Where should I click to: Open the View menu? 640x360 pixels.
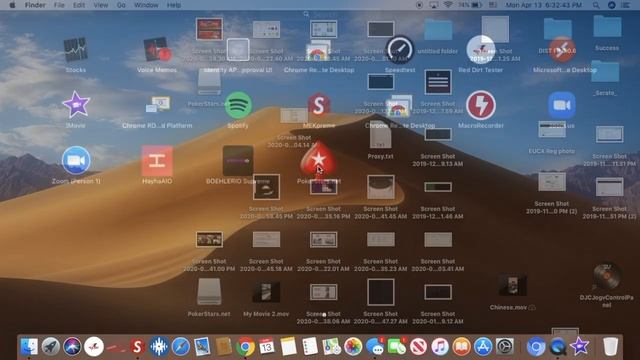tap(101, 5)
